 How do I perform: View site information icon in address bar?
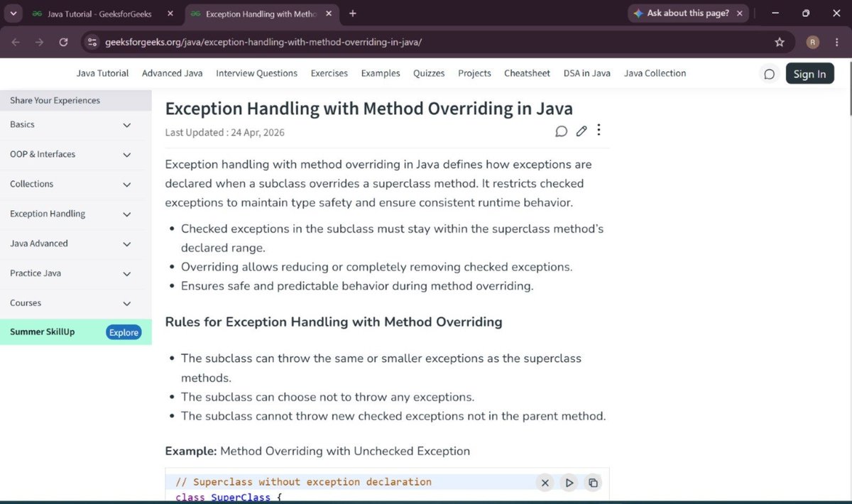point(92,42)
